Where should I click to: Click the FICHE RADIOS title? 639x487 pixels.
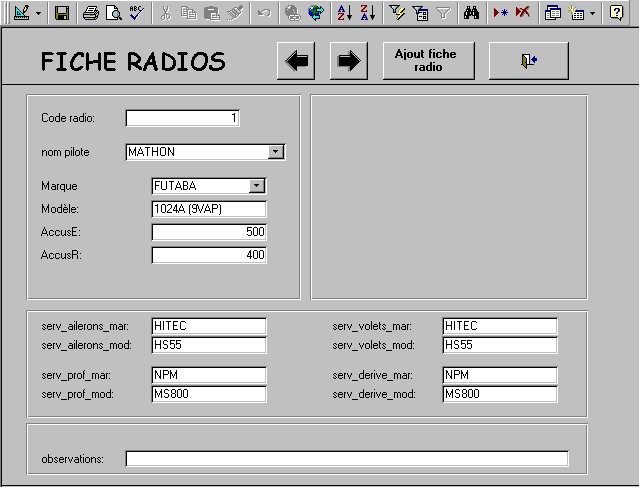pos(133,62)
